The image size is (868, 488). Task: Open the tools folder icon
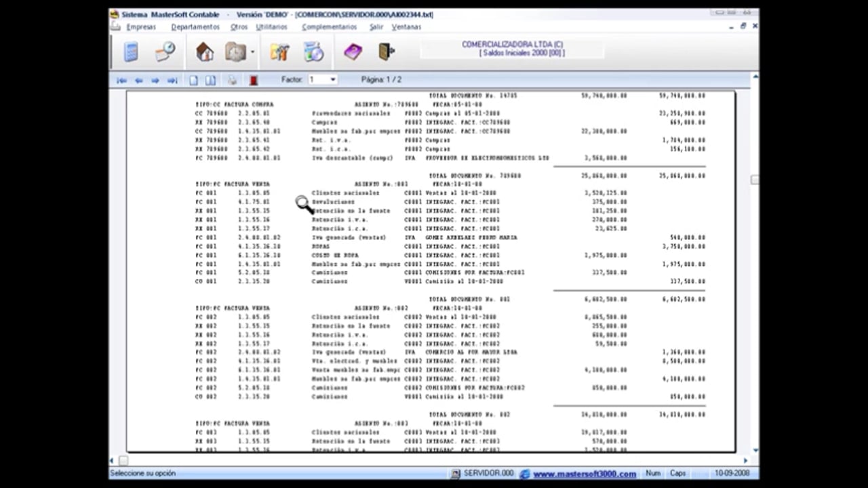coord(279,52)
